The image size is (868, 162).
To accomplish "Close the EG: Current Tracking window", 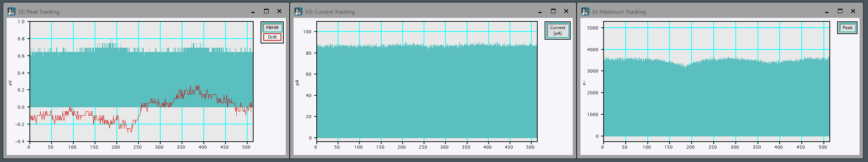I will tap(566, 11).
